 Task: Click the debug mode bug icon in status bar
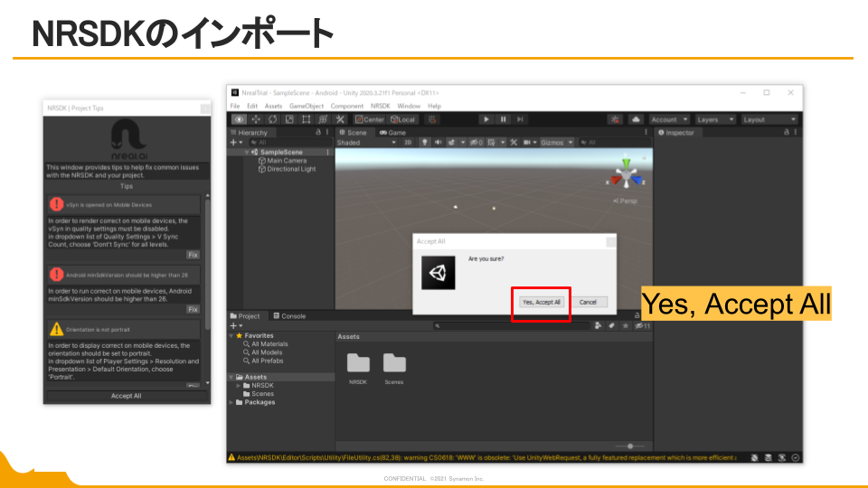tap(754, 457)
